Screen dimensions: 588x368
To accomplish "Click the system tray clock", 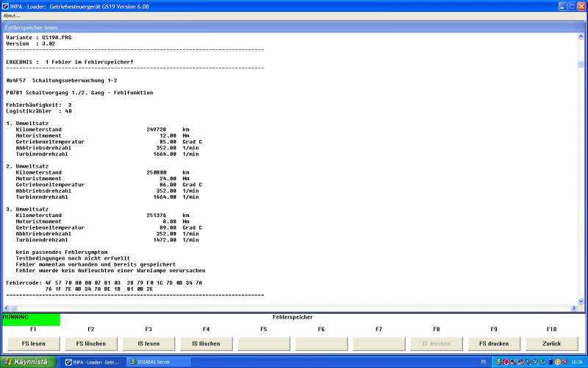I will (x=576, y=362).
